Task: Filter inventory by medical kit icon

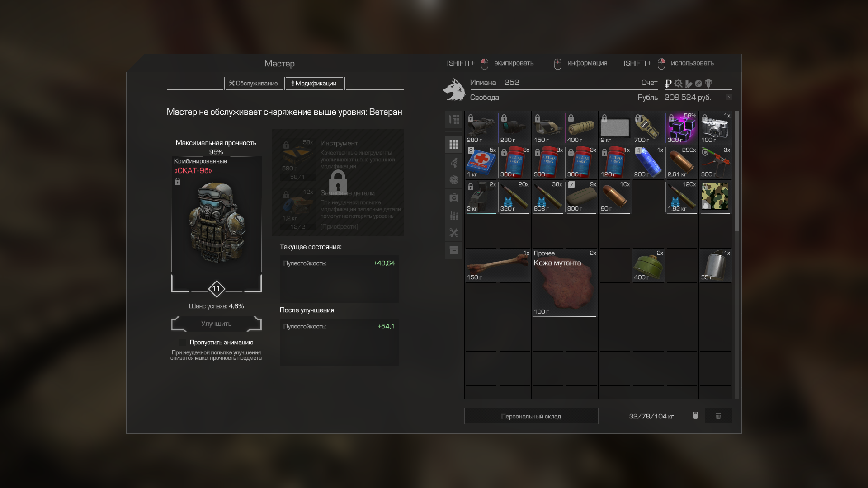Action: 454,197
